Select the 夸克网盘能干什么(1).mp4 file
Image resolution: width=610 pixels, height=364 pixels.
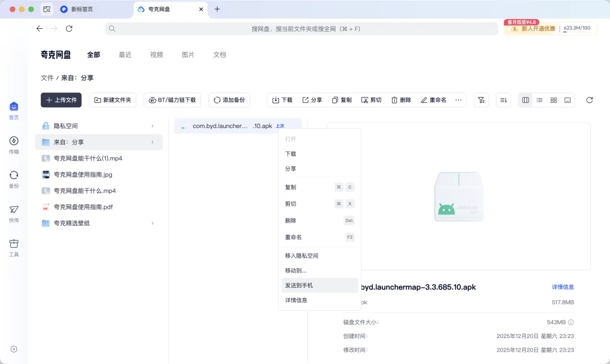(99, 158)
